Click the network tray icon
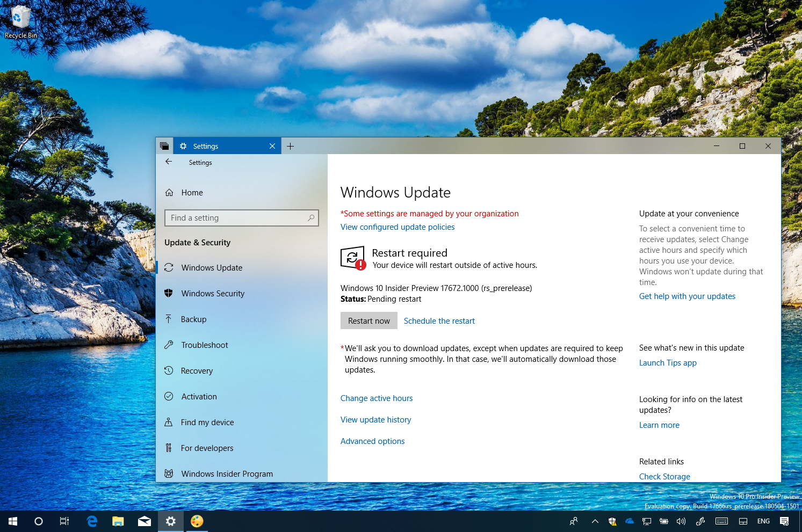The image size is (802, 532). (647, 521)
